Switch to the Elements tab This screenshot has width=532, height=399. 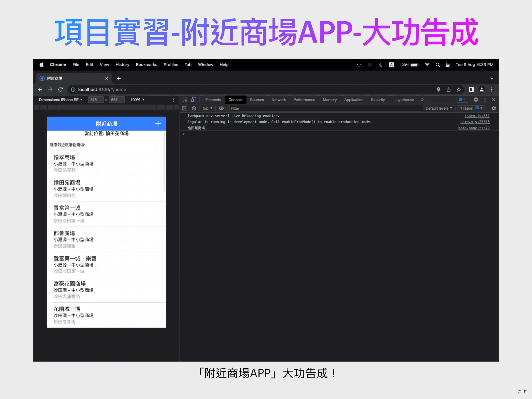213,100
